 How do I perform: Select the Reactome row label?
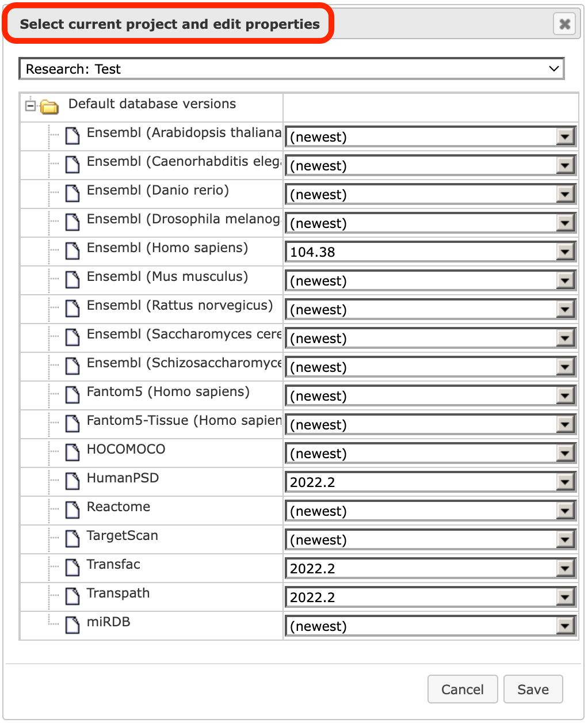pos(119,507)
